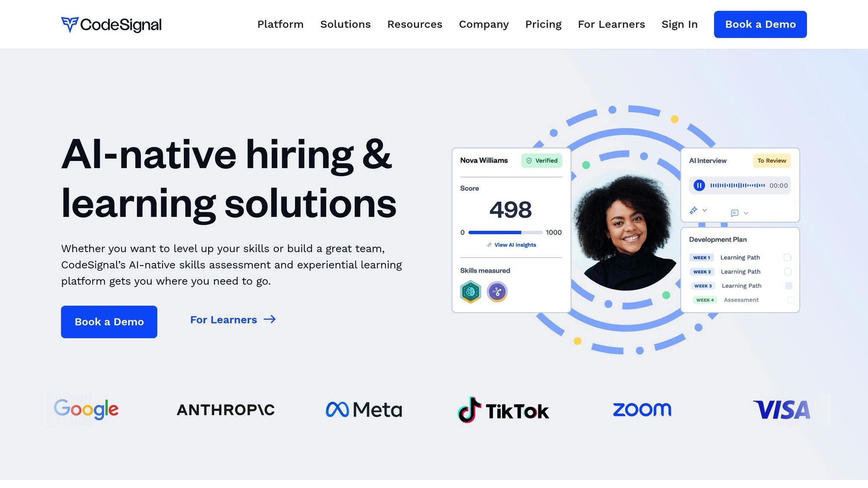Click the teal brain skill badge
The width and height of the screenshot is (868, 488).
pos(470,292)
